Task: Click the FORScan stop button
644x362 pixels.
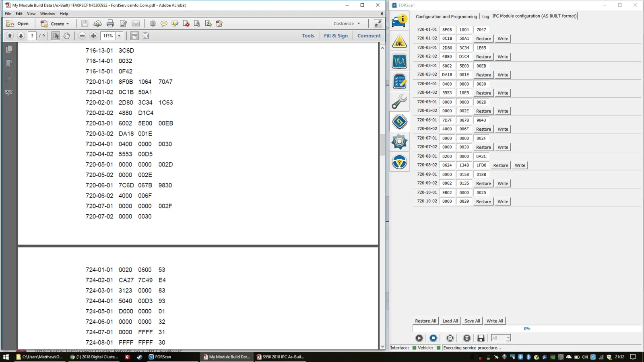Action: click(x=433, y=338)
